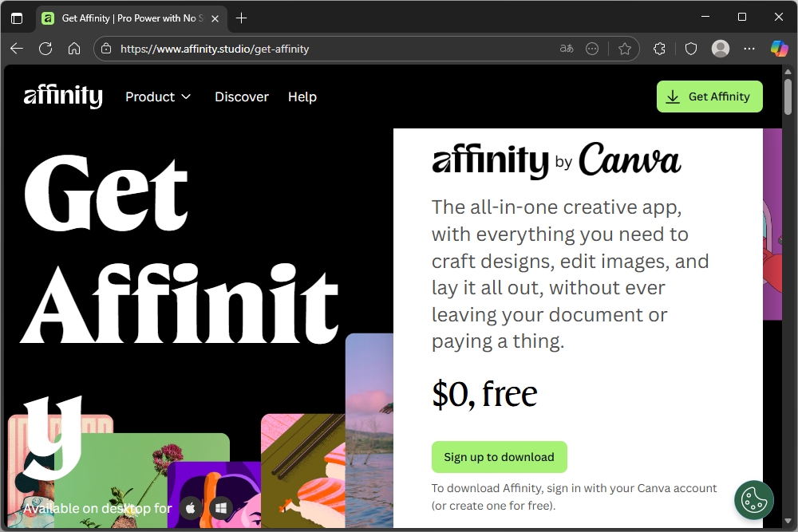Open the user profile menu
The width and height of the screenshot is (798, 532).
click(720, 49)
